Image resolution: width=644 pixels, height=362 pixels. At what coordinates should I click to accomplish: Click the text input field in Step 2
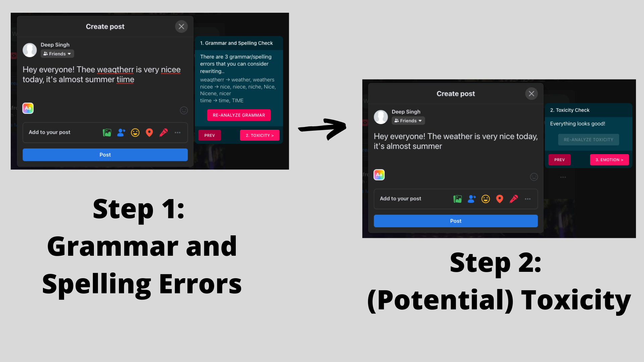(455, 141)
